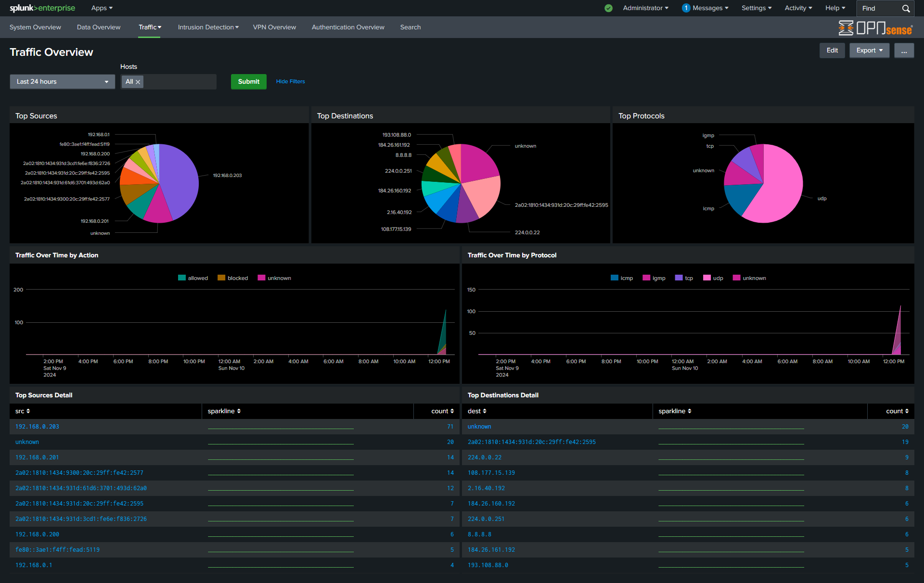Select the 192.168.0.203 source link
The image size is (924, 583).
[37, 426]
